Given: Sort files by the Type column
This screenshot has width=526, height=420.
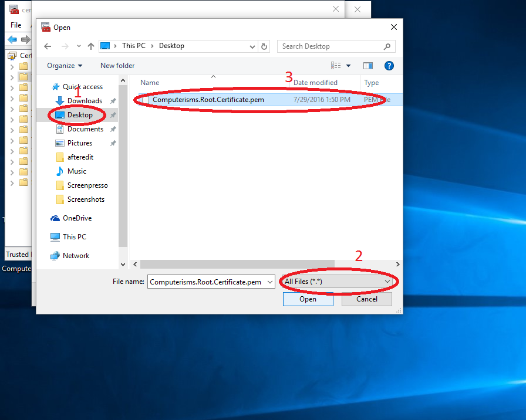Looking at the screenshot, I should (x=372, y=83).
